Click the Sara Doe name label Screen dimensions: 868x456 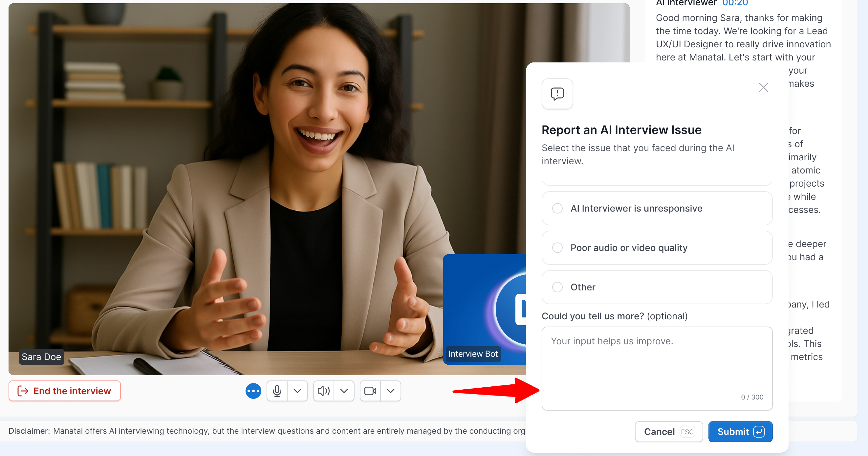[x=41, y=356]
